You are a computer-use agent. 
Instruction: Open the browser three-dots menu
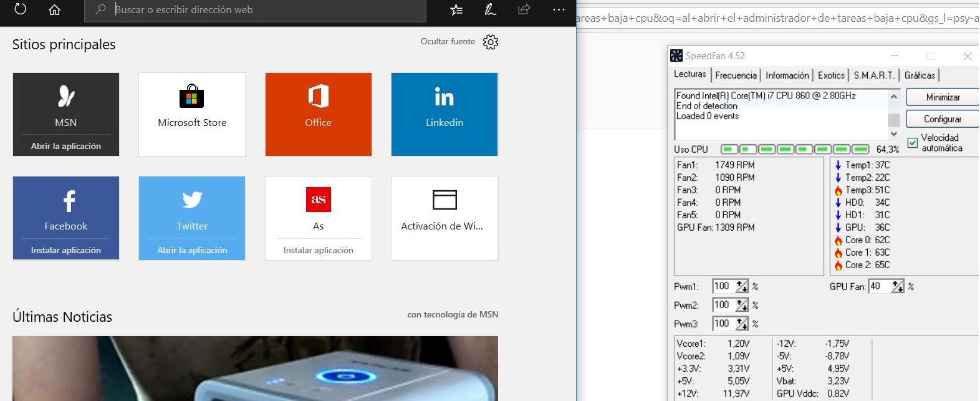[x=559, y=9]
